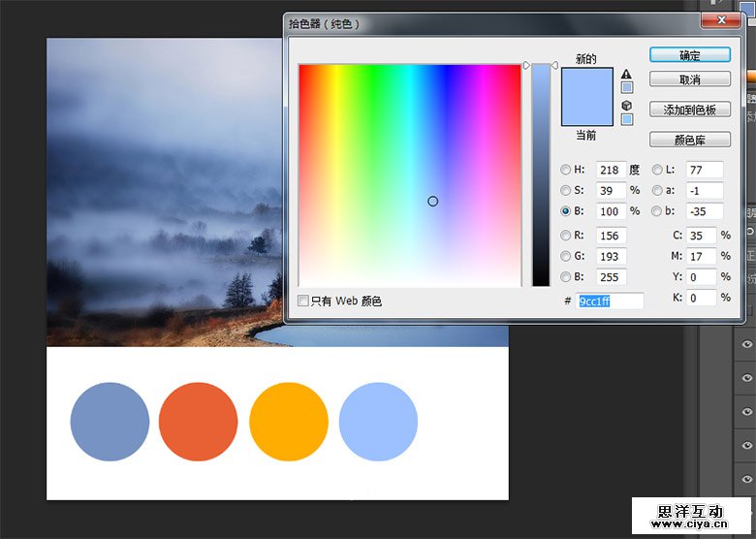
Task: Select the web-safe swatch below the cube icon
Action: (626, 119)
